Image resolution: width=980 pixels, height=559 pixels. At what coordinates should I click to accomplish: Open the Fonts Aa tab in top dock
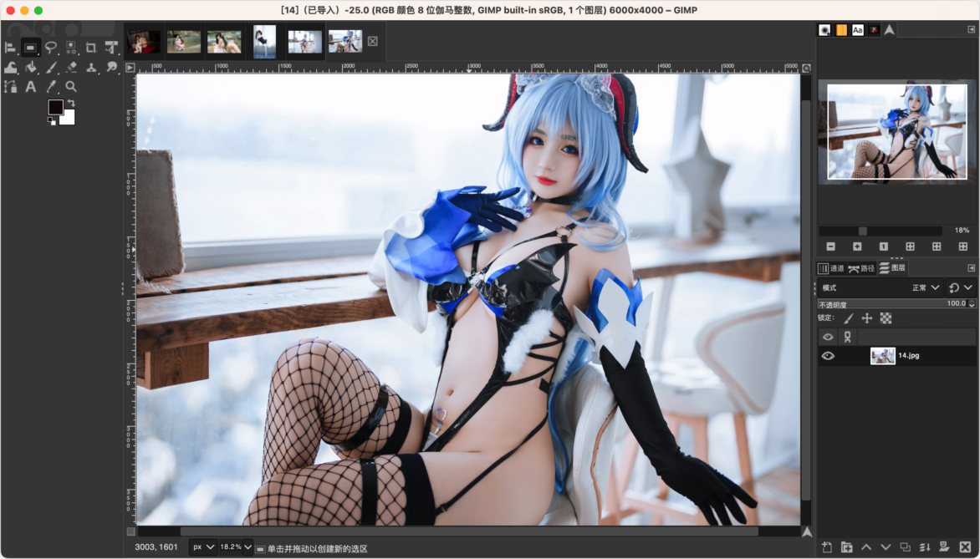(858, 30)
